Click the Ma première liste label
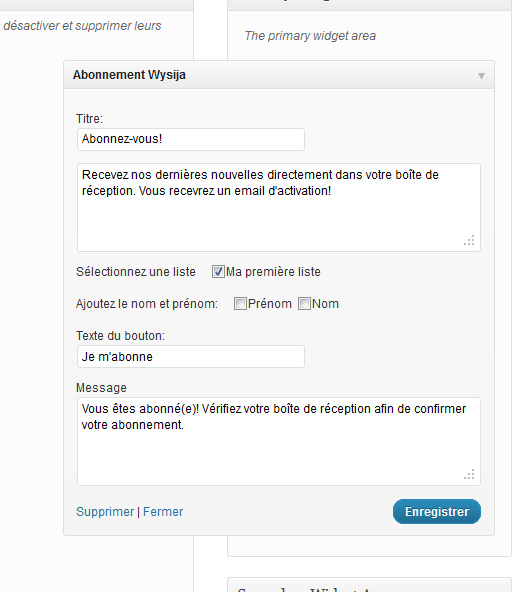This screenshot has height=592, width=525. pyautogui.click(x=273, y=272)
